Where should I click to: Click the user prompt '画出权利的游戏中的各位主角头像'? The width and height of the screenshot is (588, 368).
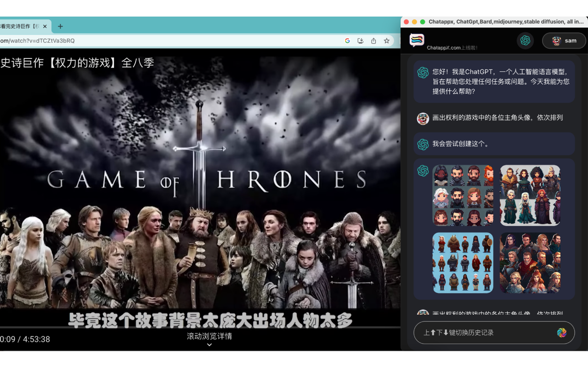click(x=498, y=118)
